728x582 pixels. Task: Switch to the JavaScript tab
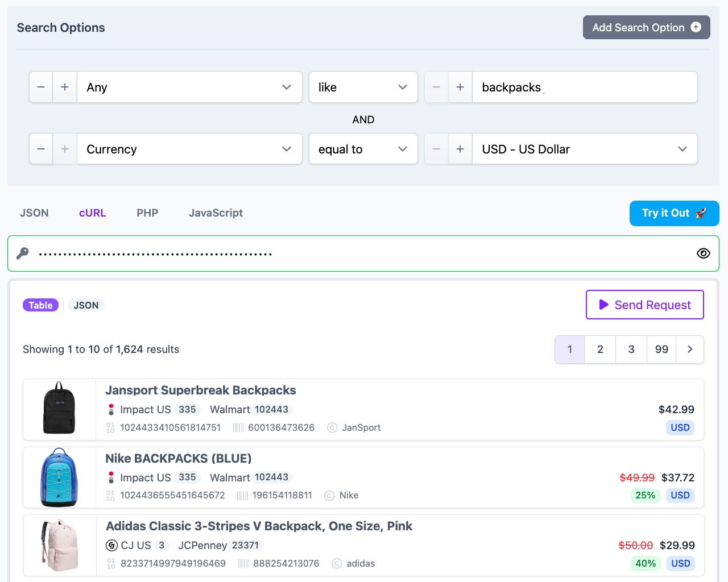pos(216,213)
